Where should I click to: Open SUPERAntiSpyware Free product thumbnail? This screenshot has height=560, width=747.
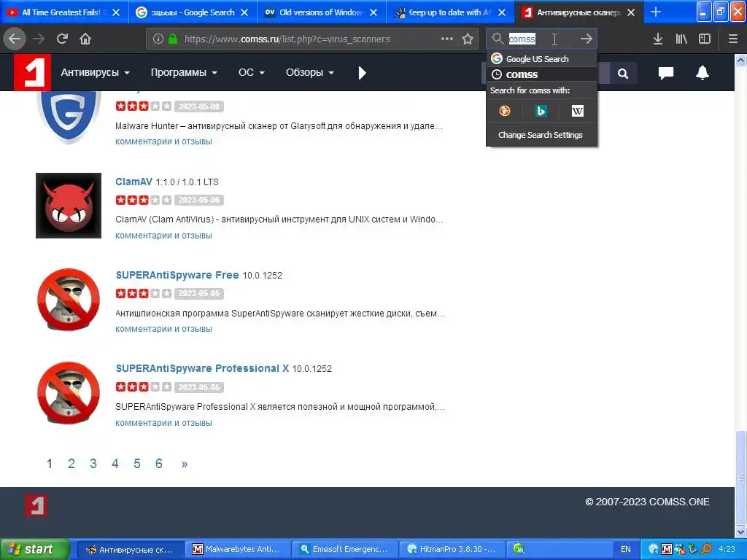click(69, 299)
